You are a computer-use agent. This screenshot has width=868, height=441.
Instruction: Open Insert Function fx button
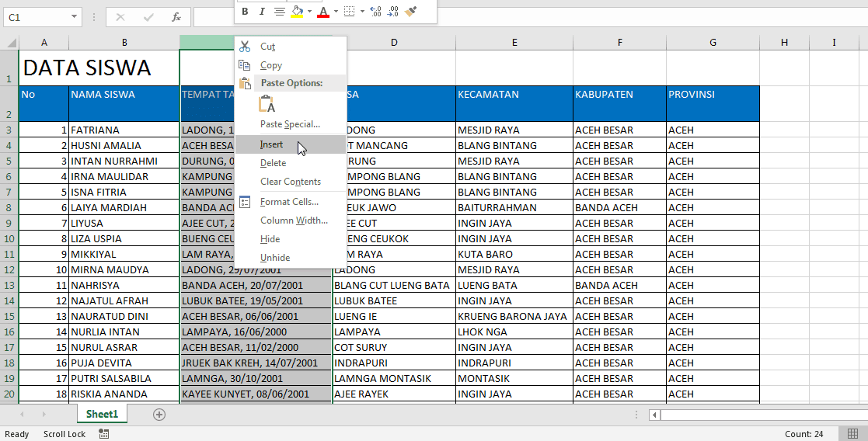pyautogui.click(x=176, y=18)
